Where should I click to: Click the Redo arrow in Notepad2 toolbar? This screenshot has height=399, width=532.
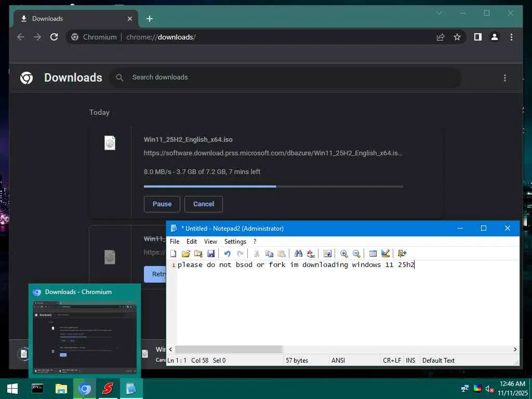pos(240,254)
